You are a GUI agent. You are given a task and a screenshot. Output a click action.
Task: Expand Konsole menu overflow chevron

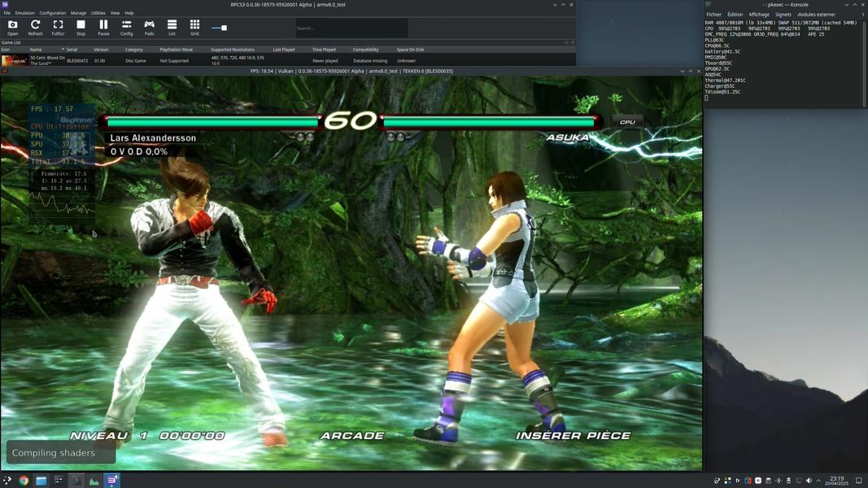click(x=862, y=15)
